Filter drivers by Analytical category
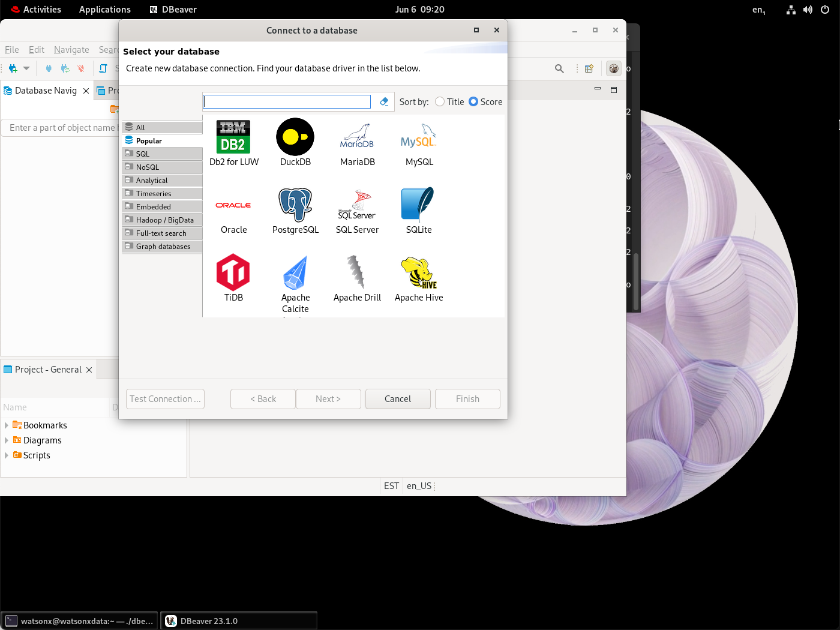The width and height of the screenshot is (840, 630). point(162,180)
